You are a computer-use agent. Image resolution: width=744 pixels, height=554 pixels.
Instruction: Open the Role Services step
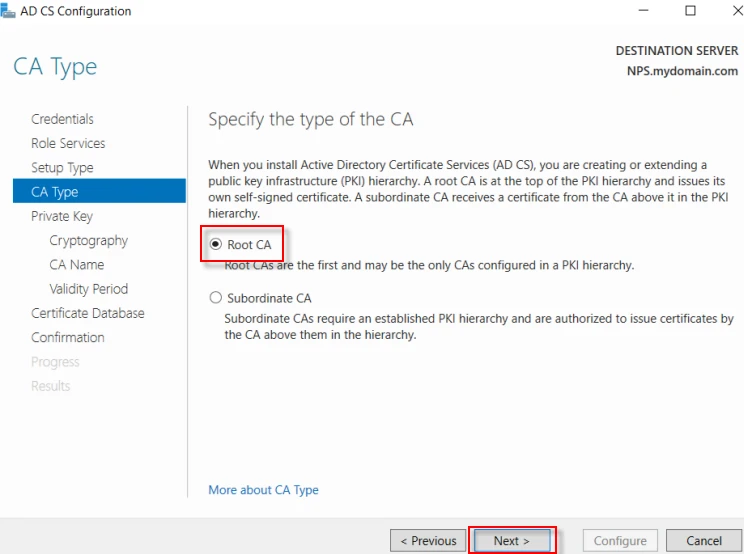click(x=68, y=143)
